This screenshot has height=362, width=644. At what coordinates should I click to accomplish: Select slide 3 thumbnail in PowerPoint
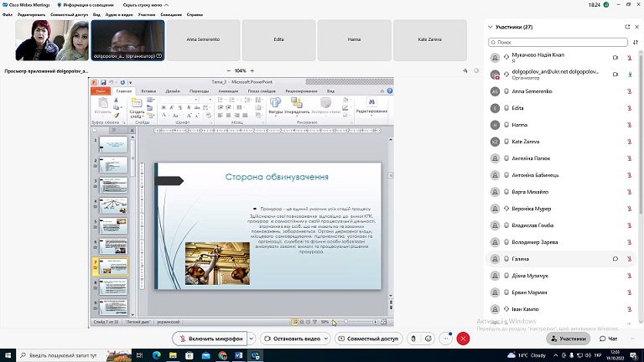113,185
